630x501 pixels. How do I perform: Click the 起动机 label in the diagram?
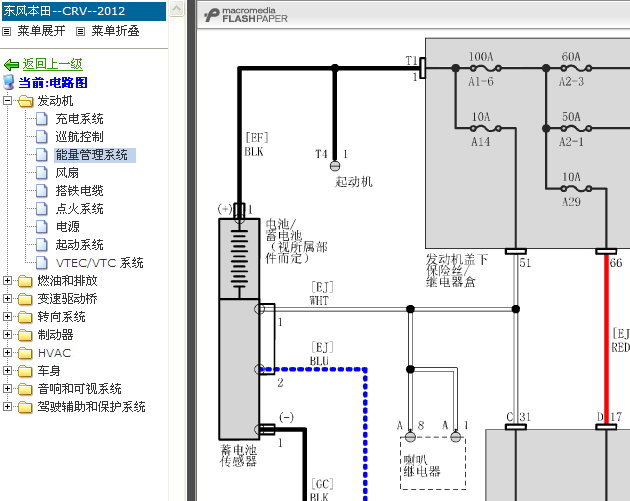(354, 182)
